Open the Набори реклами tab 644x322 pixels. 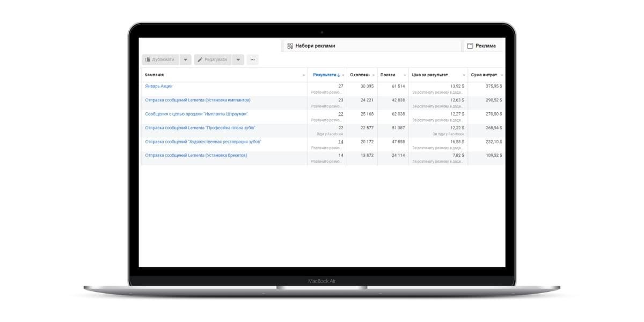pyautogui.click(x=315, y=46)
